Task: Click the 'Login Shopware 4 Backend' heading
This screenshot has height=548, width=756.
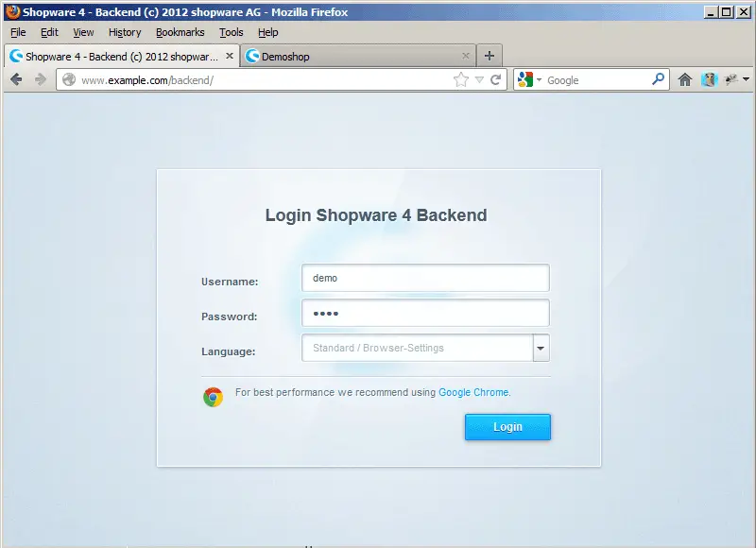Action: (x=376, y=215)
